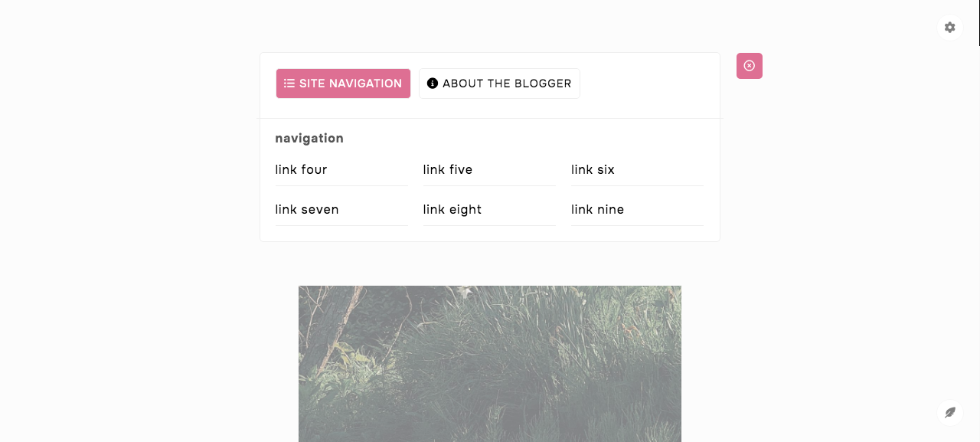This screenshot has height=442, width=980.
Task: Click the page scrollbar at right edge
Action: [x=979, y=23]
